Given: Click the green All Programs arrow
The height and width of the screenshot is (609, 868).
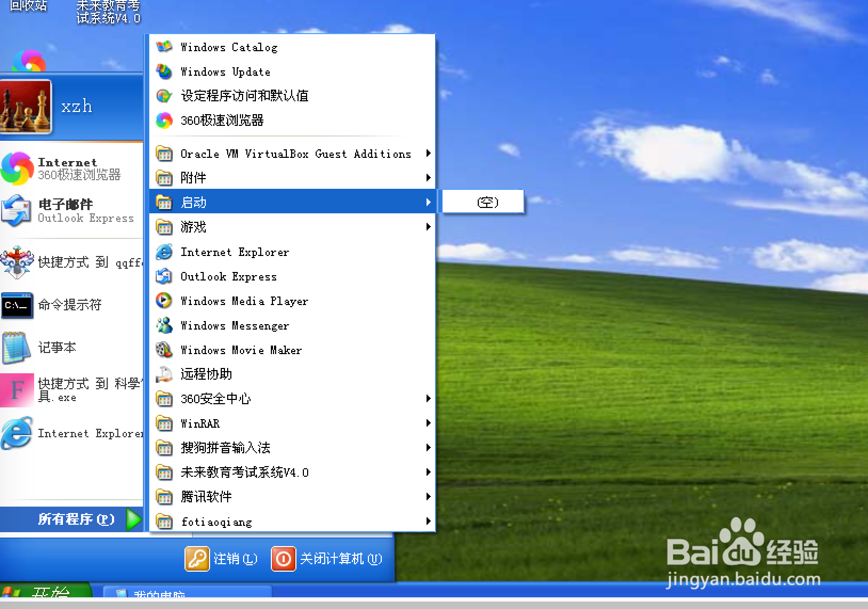Looking at the screenshot, I should pos(134,519).
